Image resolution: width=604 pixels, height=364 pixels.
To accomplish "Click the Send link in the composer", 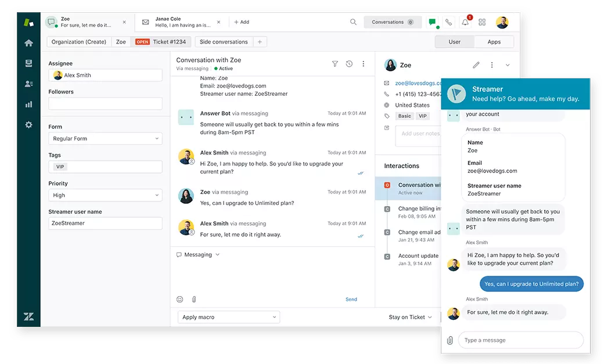I will pos(351,299).
